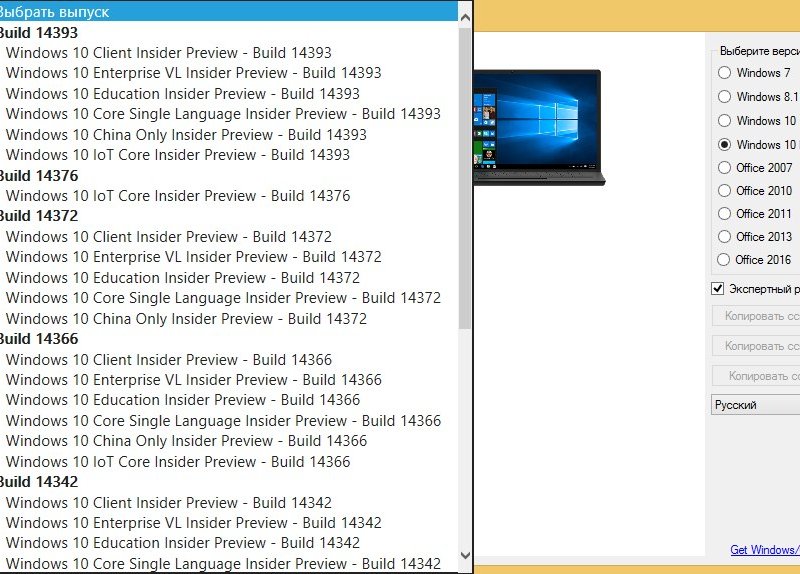Viewport: 800px width, 574px height.
Task: Click the scroll down arrow of list
Action: (465, 555)
